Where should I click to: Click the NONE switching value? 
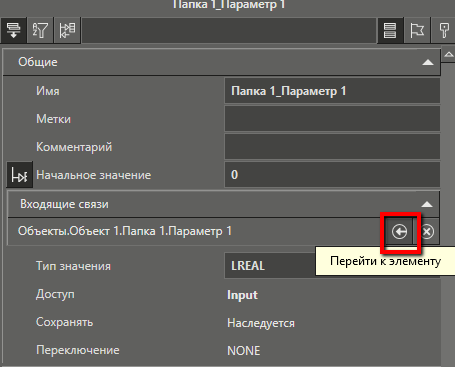(244, 351)
